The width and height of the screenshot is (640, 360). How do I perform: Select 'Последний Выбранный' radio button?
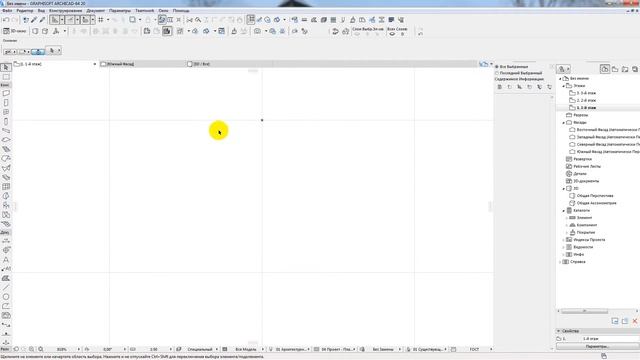pyautogui.click(x=497, y=73)
